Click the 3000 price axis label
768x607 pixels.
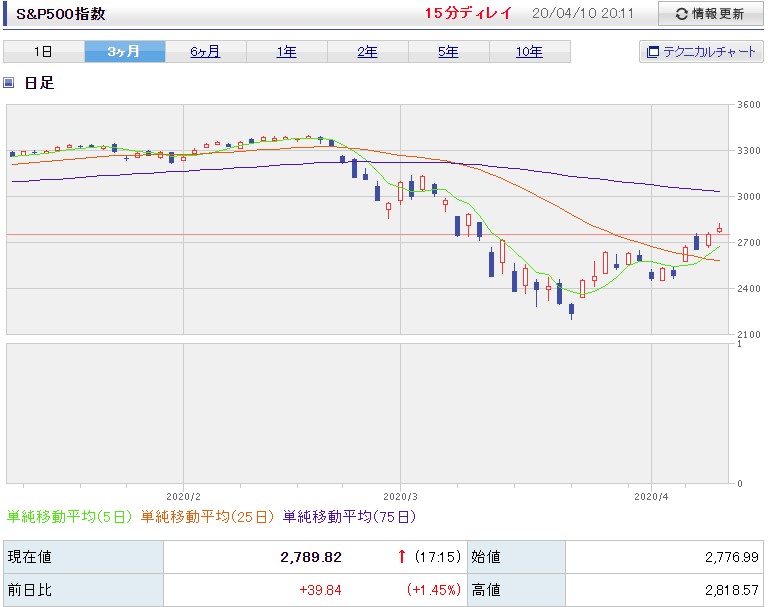pos(749,196)
